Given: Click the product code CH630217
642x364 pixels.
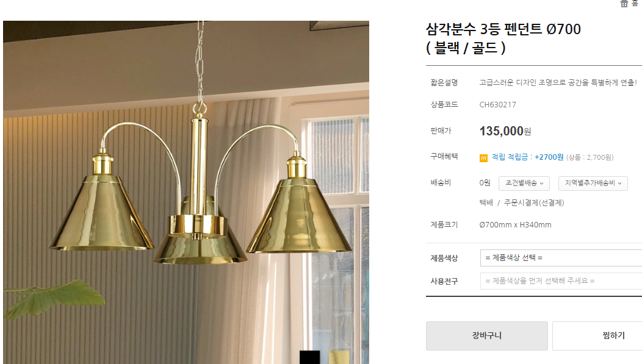Looking at the screenshot, I should pos(497,105).
